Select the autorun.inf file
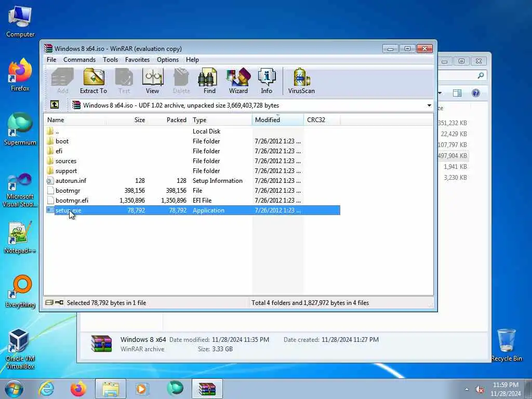 click(192, 180)
